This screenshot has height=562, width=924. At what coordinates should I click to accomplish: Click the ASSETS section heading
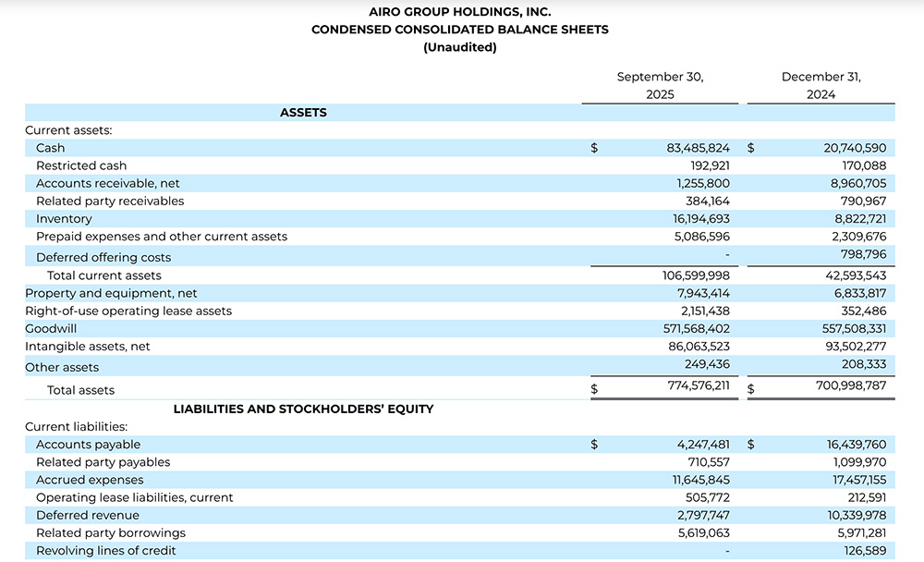303,113
